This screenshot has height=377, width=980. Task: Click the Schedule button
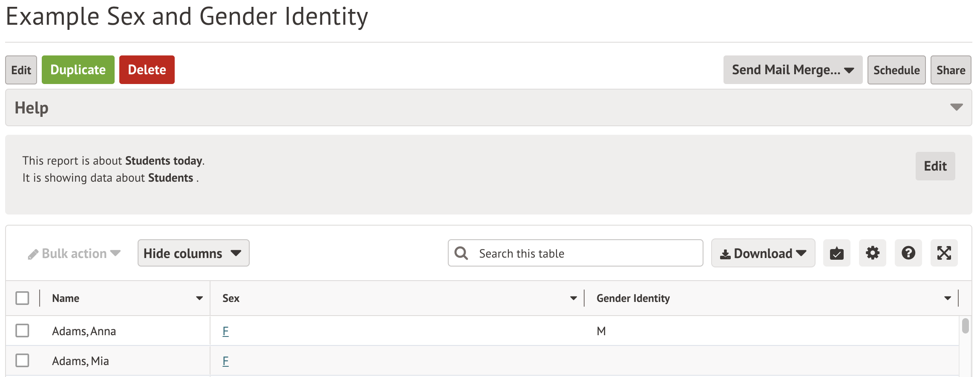click(896, 70)
